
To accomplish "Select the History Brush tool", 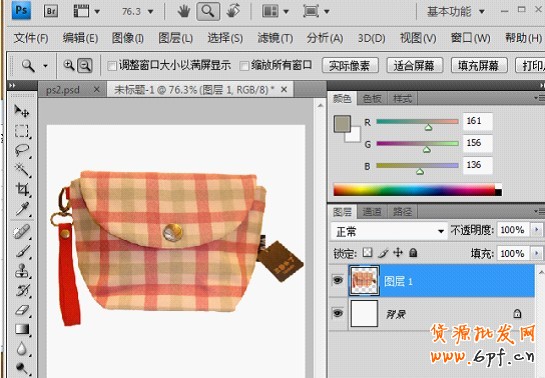I will pyautogui.click(x=22, y=290).
